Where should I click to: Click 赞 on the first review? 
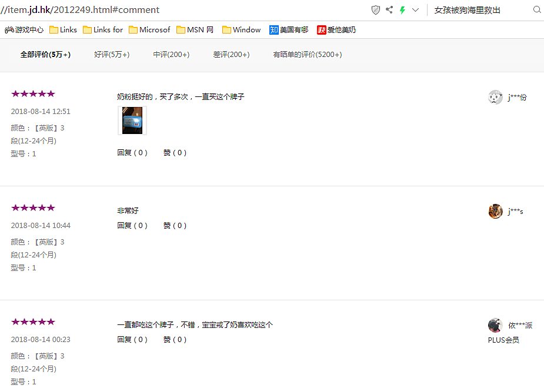point(175,153)
